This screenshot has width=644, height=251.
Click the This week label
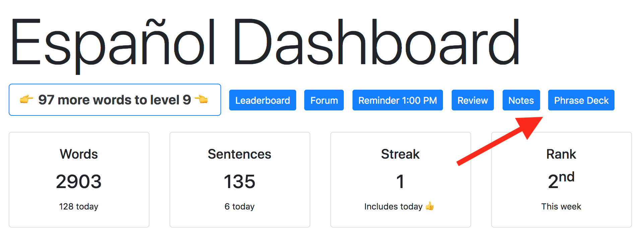coord(561,206)
